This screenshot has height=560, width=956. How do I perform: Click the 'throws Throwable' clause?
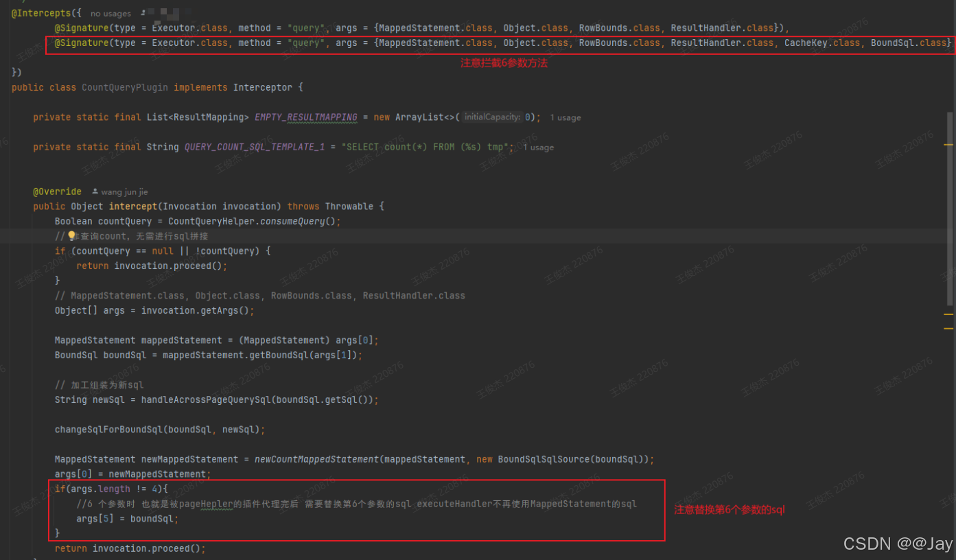coord(330,207)
